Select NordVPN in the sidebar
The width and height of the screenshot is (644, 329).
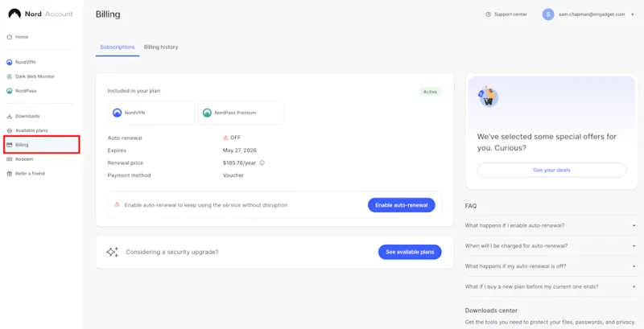(x=26, y=62)
